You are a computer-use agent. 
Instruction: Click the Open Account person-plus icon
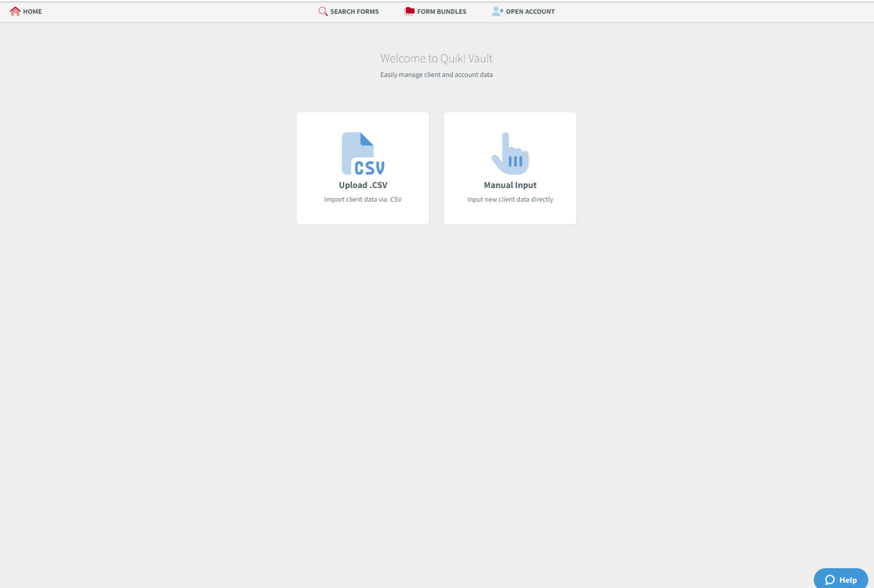coord(498,11)
